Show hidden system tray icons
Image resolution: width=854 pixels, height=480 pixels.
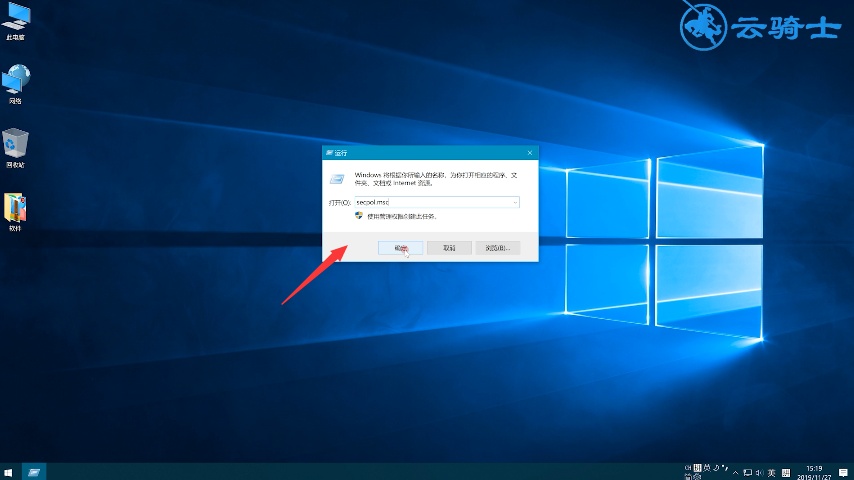[x=735, y=473]
